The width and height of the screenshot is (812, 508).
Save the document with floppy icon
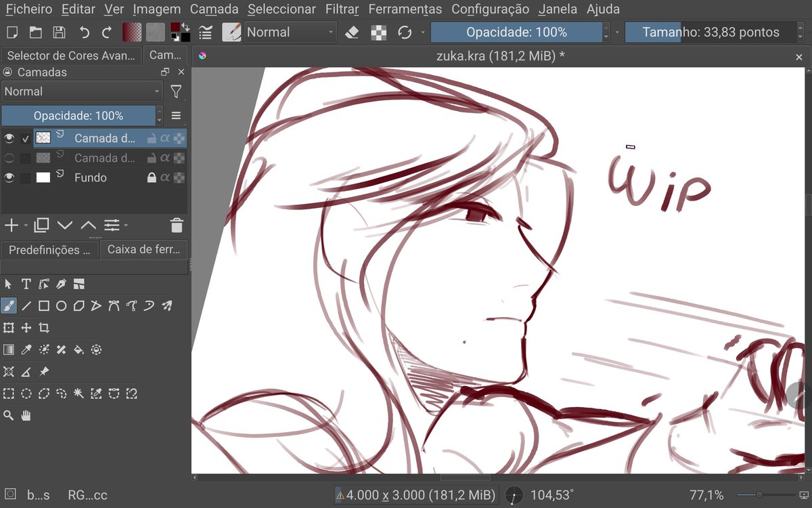click(59, 32)
